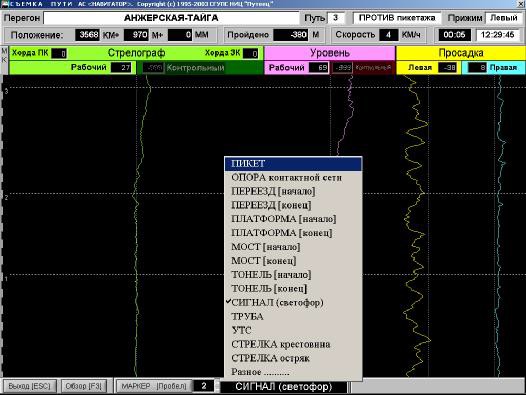
Task: Click the application icon in title bar
Action: pyautogui.click(x=5, y=4)
